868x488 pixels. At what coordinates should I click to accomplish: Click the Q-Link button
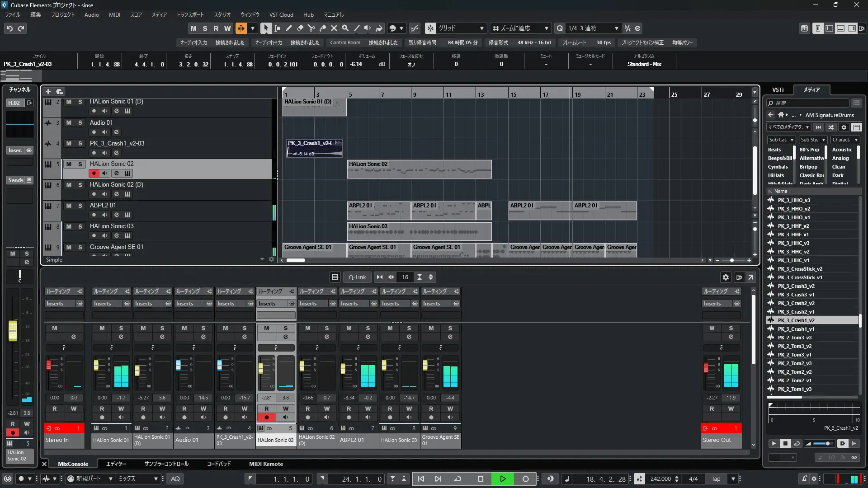357,277
